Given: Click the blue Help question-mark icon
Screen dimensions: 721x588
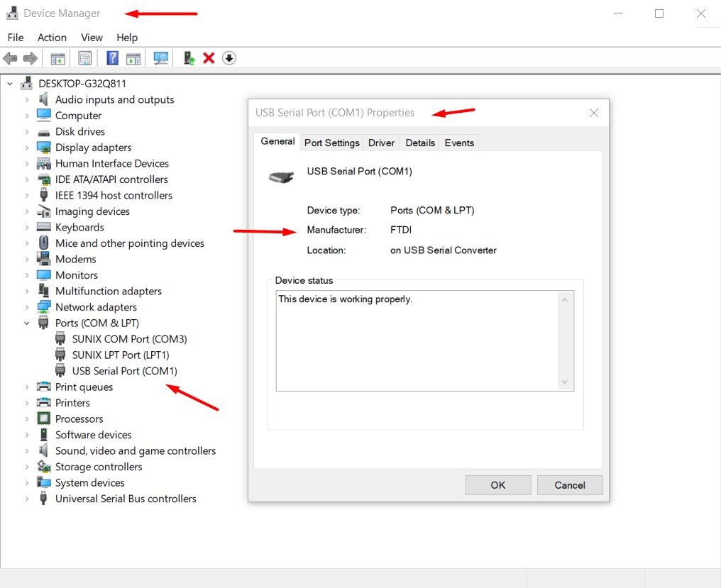Looking at the screenshot, I should click(112, 58).
